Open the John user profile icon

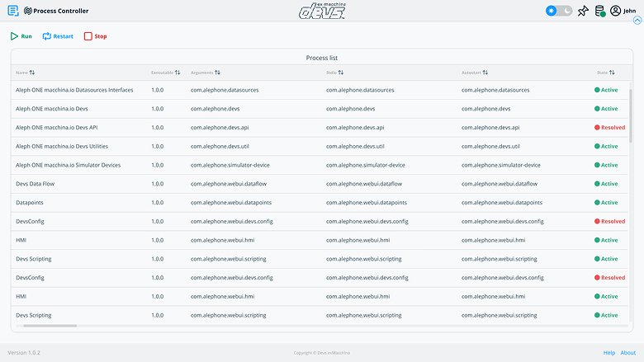click(x=615, y=11)
